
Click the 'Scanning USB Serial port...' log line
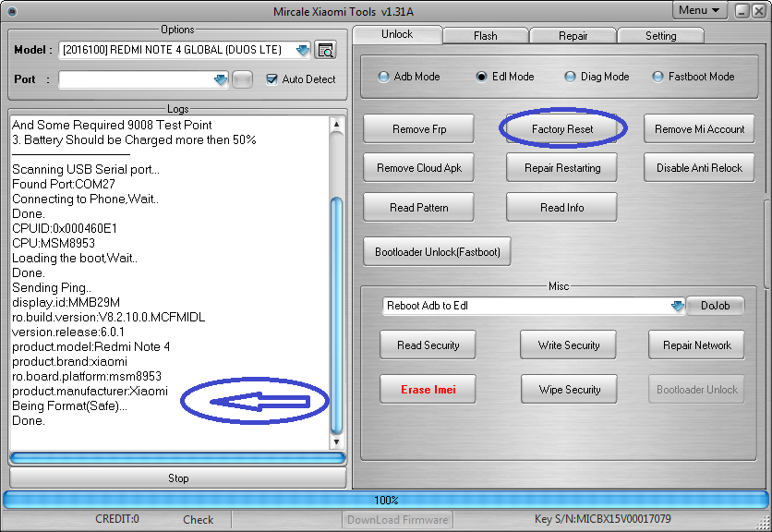tap(86, 169)
